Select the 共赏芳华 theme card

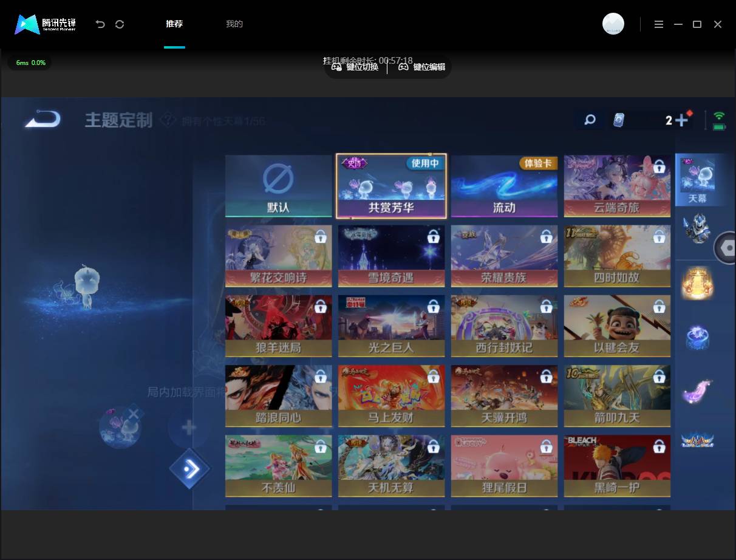391,186
